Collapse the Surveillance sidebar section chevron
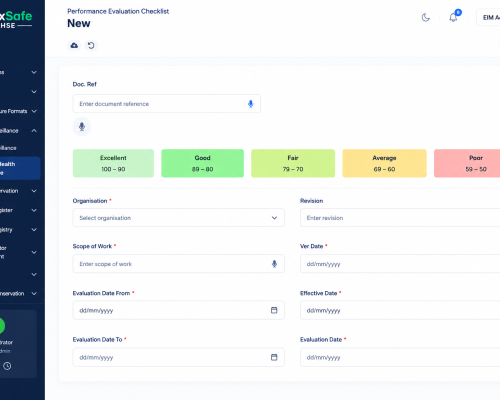The width and height of the screenshot is (500, 400). pyautogui.click(x=34, y=131)
